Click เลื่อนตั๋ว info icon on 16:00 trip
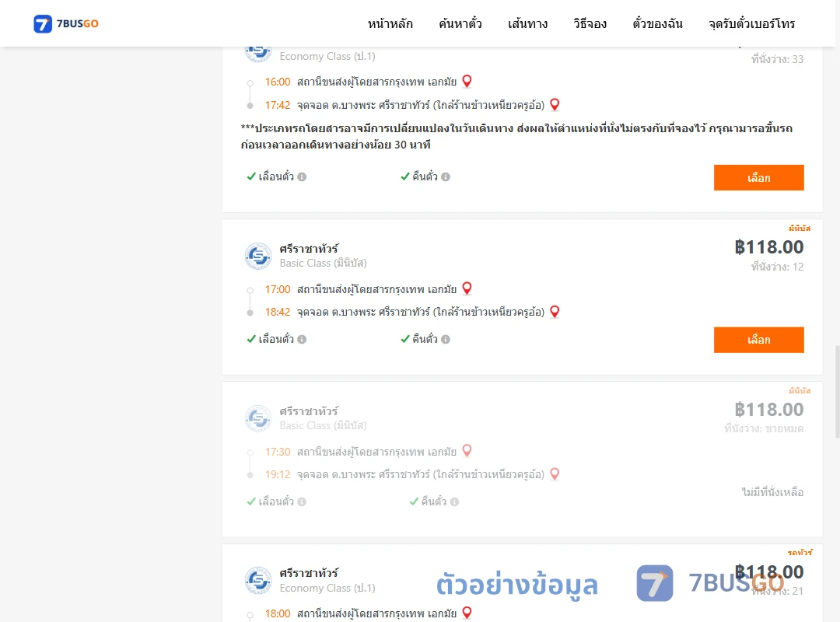Screen dimensions: 840x622 pyautogui.click(x=302, y=176)
